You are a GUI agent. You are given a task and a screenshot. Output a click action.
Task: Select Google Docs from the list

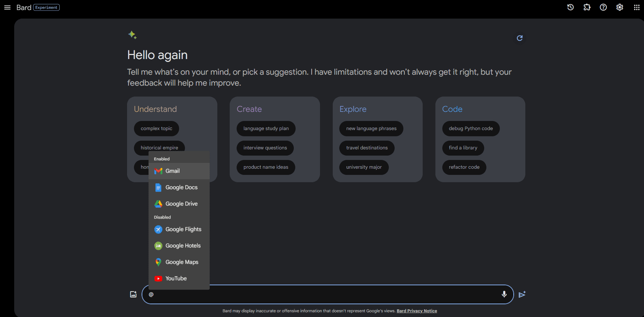pos(179,187)
